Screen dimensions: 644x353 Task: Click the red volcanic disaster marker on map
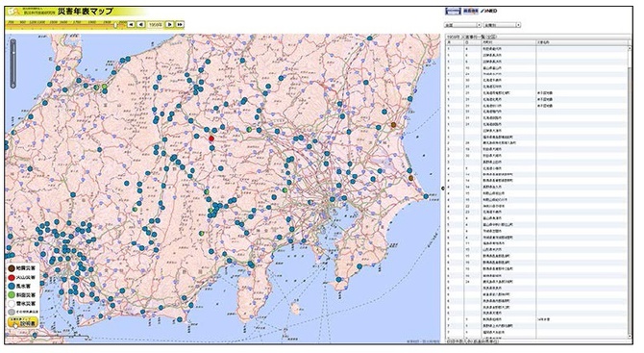click(211, 139)
